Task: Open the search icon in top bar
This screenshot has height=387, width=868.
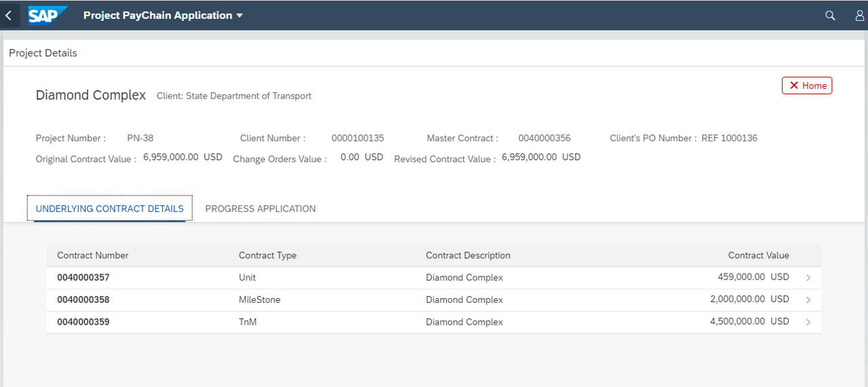Action: point(830,16)
